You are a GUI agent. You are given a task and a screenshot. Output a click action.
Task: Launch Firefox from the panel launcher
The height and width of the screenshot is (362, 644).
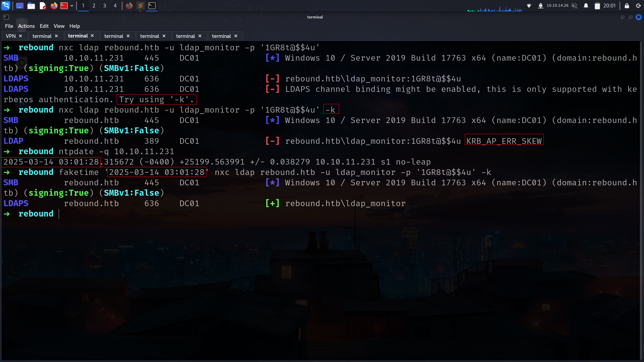pos(54,5)
